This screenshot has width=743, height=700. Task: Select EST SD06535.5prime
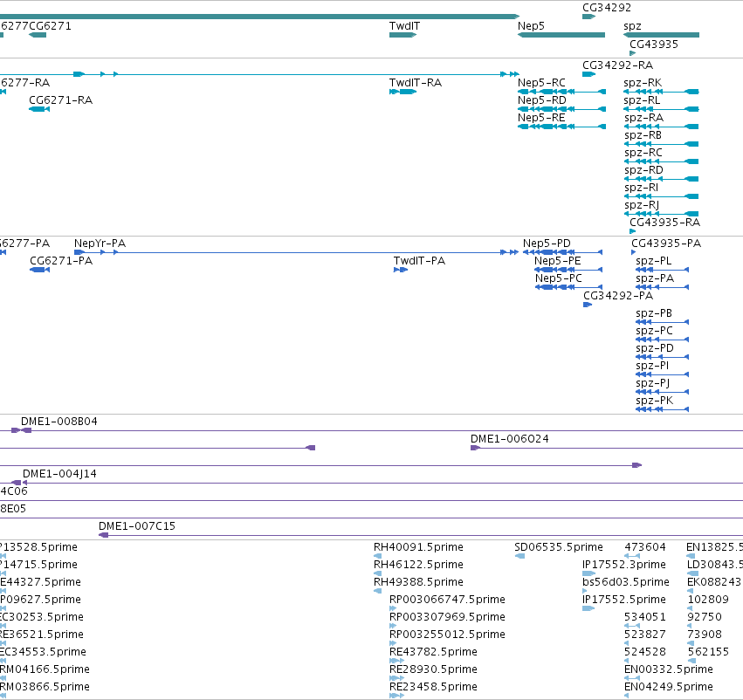tap(519, 556)
